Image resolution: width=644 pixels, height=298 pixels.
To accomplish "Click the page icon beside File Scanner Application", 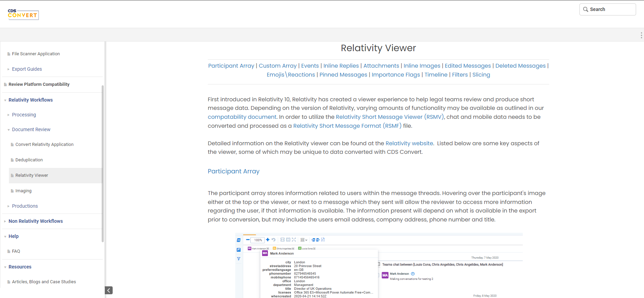I will click(x=9, y=54).
